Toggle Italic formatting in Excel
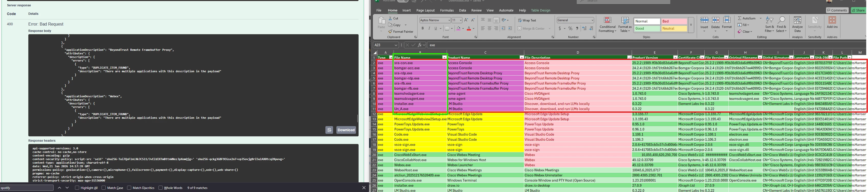The width and height of the screenshot is (868, 192). click(x=429, y=28)
